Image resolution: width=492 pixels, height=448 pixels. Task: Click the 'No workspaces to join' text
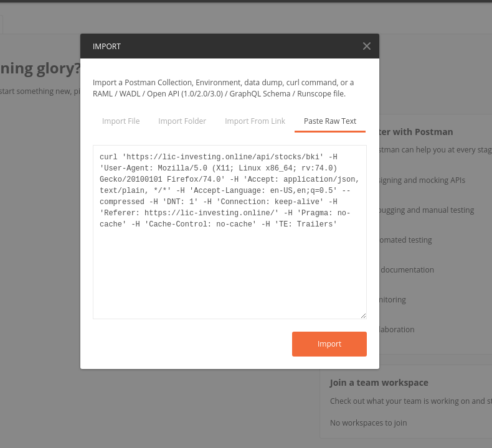tap(368, 423)
